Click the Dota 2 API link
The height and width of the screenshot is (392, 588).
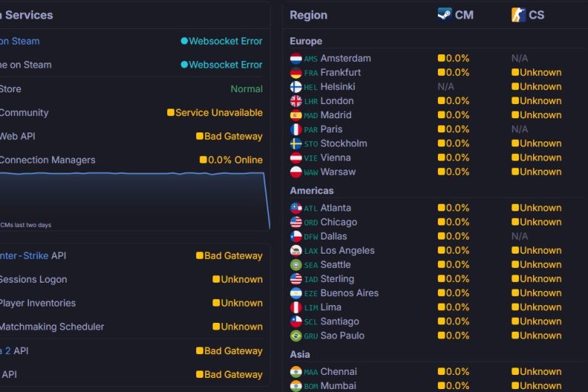click(5, 351)
